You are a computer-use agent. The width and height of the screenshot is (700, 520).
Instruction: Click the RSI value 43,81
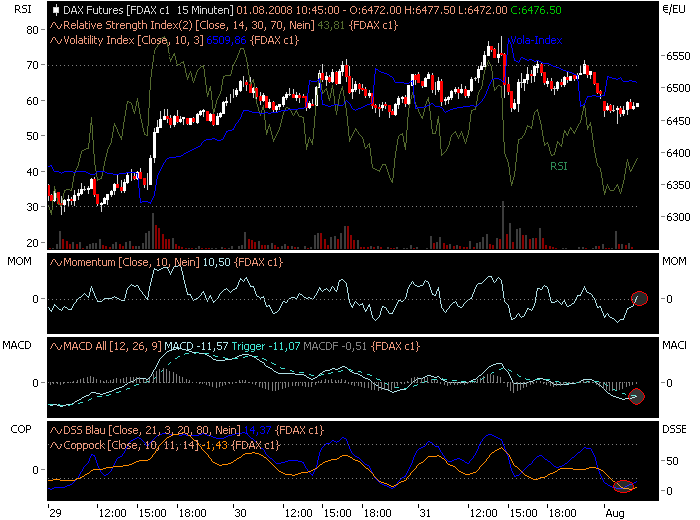pos(331,25)
